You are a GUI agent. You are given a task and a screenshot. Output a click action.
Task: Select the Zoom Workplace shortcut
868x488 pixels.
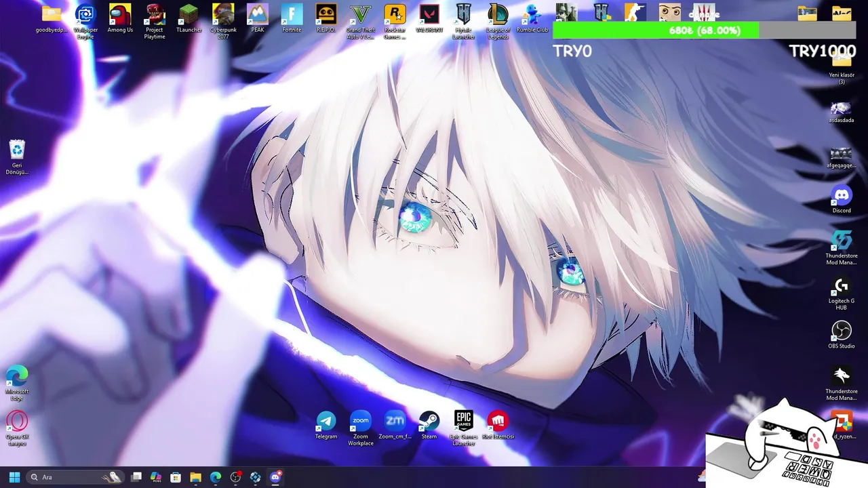tap(361, 421)
